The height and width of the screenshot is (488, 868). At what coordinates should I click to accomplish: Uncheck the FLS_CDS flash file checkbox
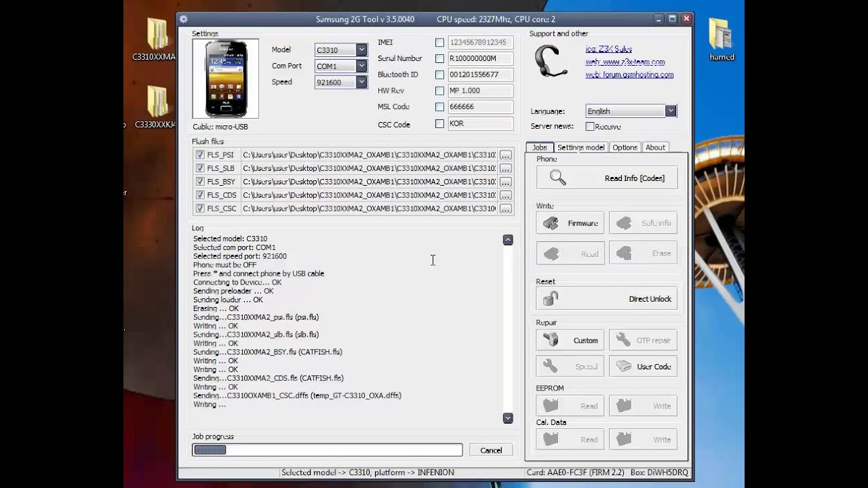point(200,195)
